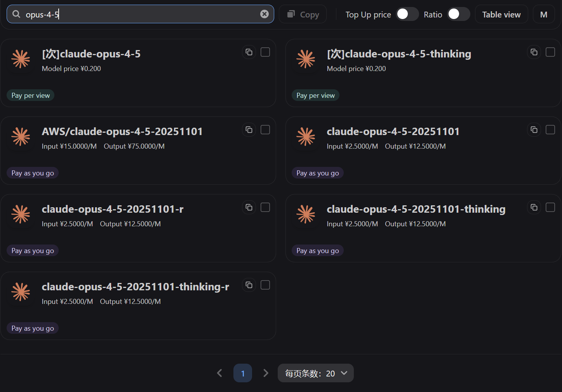Click Pay as you go tag on claude-opus-4-5-20251101-thinking-r

33,328
